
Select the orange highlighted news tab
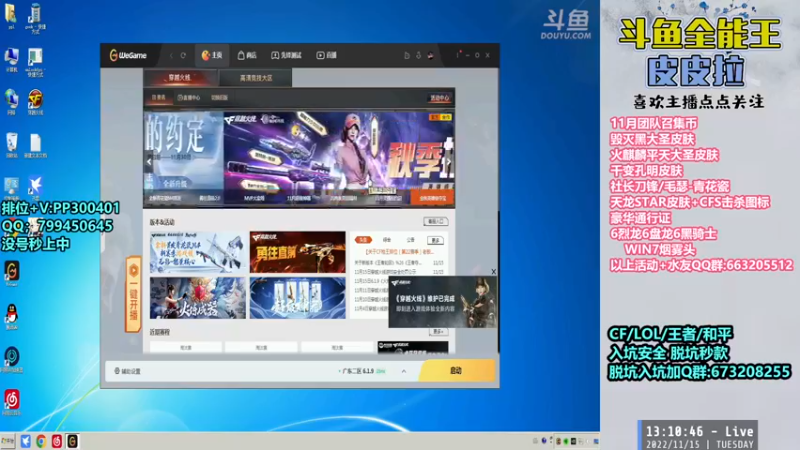tap(363, 240)
